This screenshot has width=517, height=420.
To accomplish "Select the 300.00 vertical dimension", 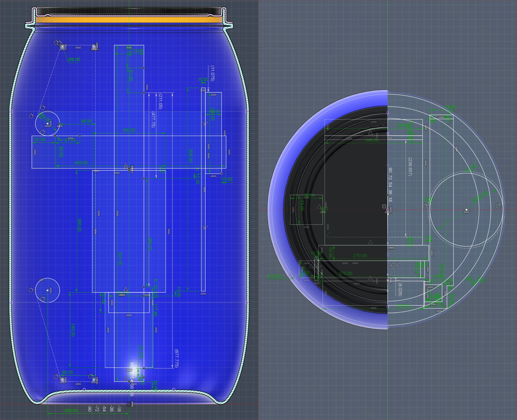I will (x=79, y=225).
